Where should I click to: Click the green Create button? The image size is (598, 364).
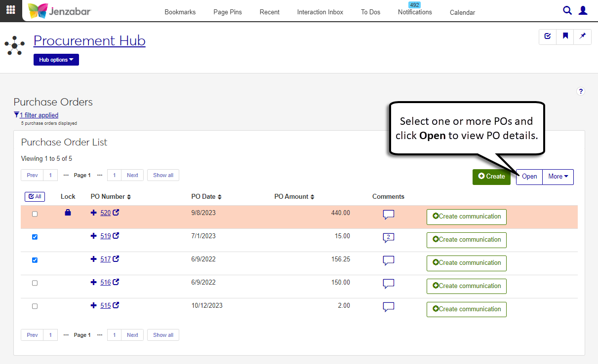[491, 177]
